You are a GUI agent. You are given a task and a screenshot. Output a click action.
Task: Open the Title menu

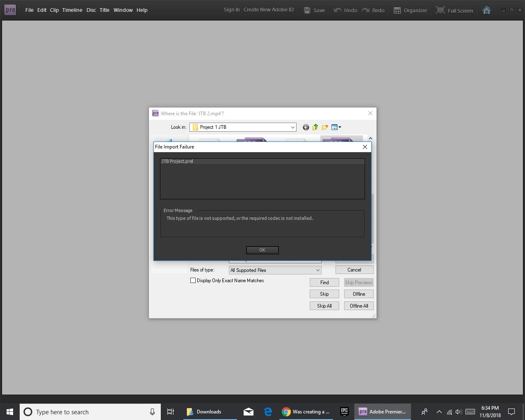[104, 10]
